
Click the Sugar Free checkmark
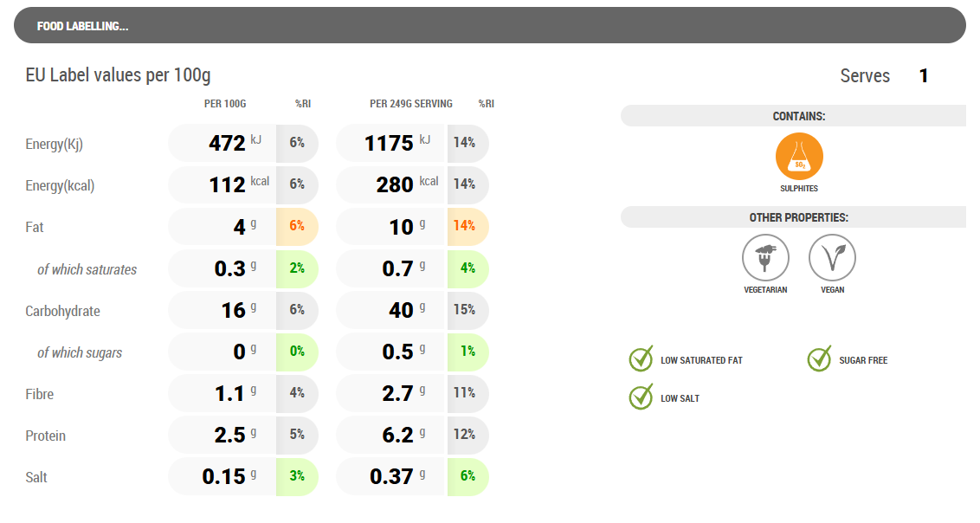(x=819, y=358)
